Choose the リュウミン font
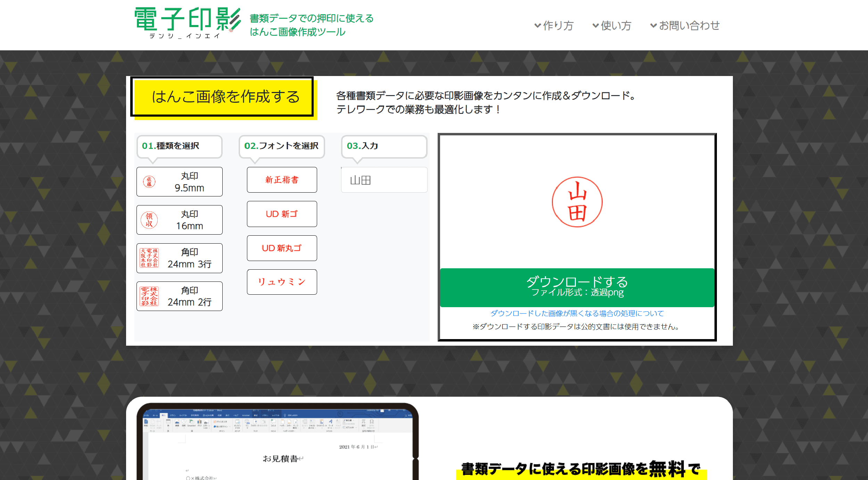The height and width of the screenshot is (480, 868). (282, 282)
